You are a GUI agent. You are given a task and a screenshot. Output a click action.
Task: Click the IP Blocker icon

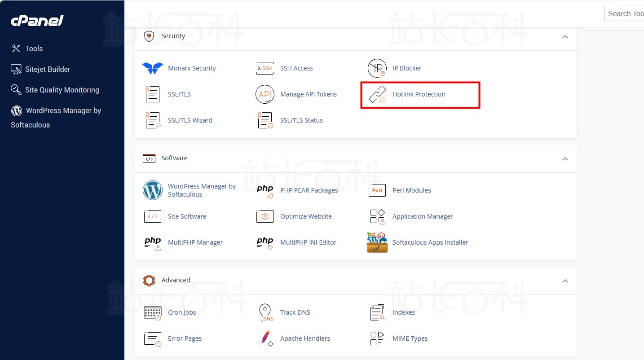tap(377, 68)
